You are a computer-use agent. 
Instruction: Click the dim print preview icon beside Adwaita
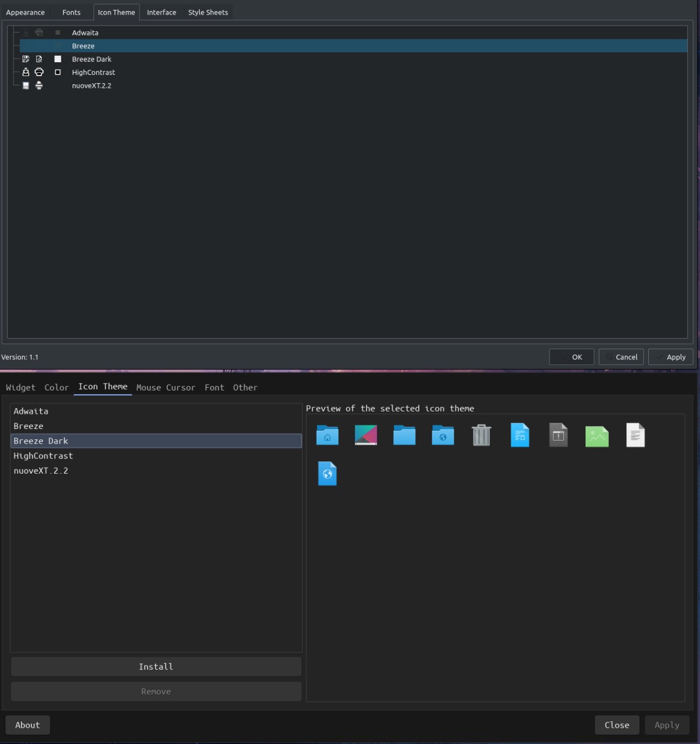click(x=39, y=33)
